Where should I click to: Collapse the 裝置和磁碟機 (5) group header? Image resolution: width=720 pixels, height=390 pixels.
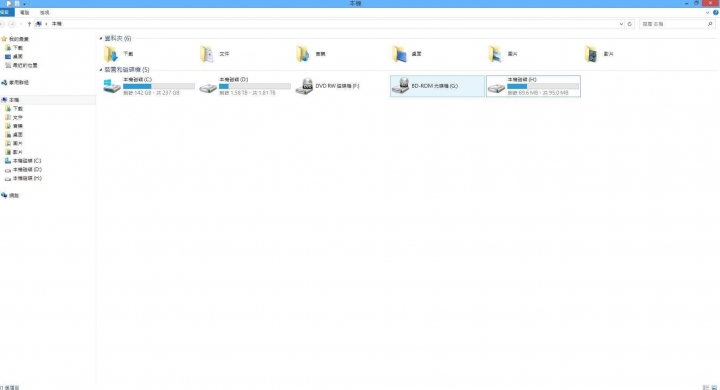tap(101, 70)
